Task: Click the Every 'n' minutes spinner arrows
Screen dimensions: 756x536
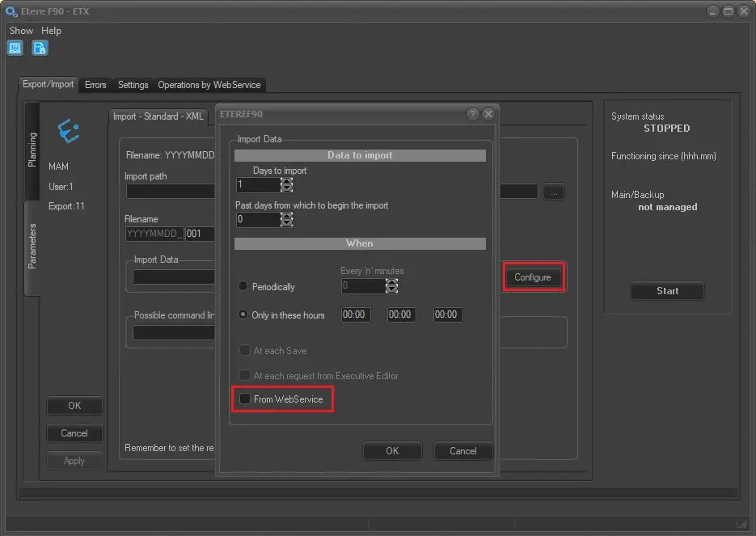Action: (392, 286)
